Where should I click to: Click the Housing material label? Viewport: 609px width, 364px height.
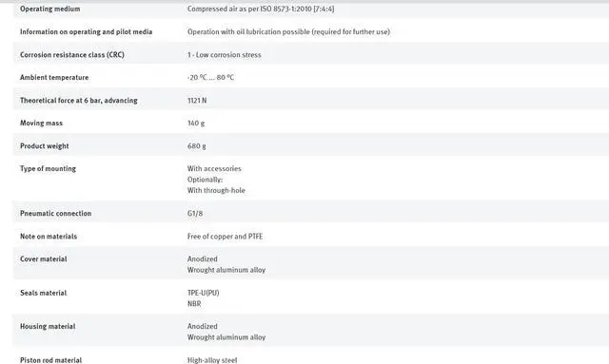point(48,326)
